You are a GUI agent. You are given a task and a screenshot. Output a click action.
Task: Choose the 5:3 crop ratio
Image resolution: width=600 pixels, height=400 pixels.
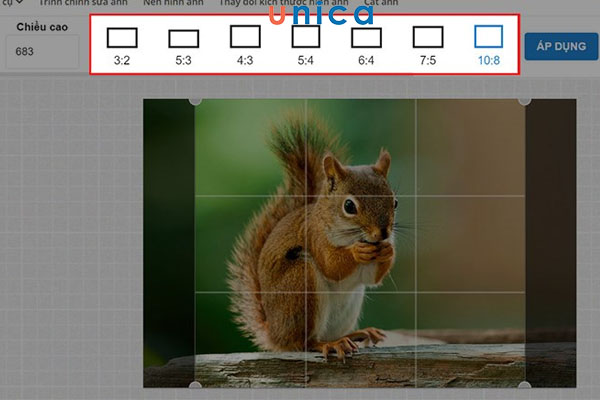[184, 47]
